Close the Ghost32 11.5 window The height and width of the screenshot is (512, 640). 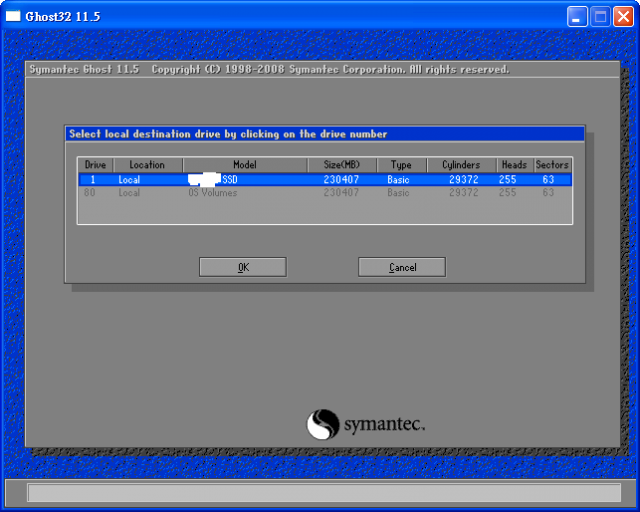[x=624, y=17]
